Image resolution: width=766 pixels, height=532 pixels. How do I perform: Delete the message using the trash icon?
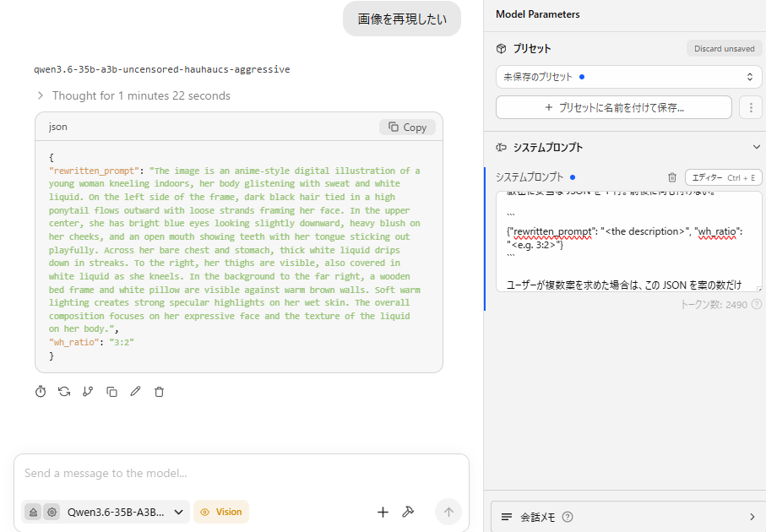160,391
